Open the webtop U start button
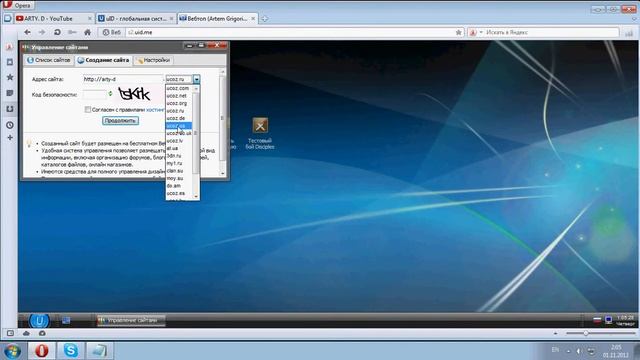 [39, 321]
